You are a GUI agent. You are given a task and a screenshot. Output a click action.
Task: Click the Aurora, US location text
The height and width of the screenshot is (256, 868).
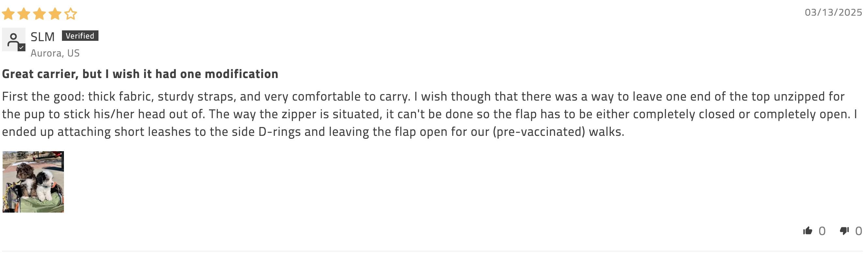click(55, 53)
